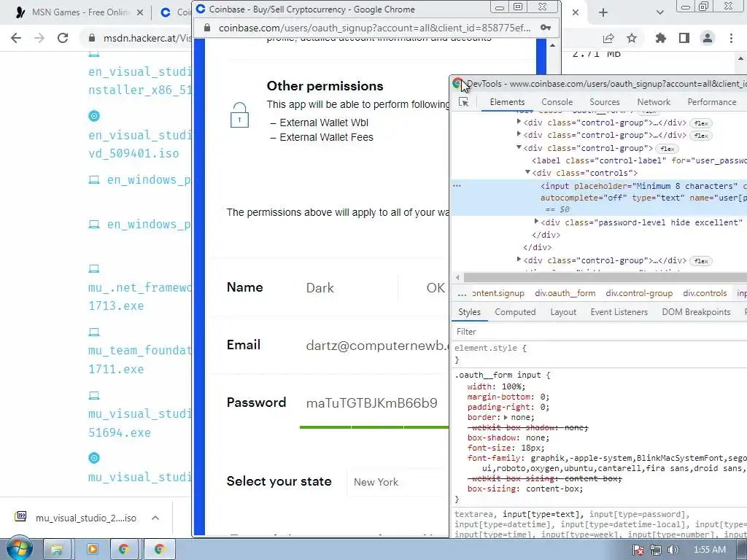Expand the password-level div node

click(536, 222)
